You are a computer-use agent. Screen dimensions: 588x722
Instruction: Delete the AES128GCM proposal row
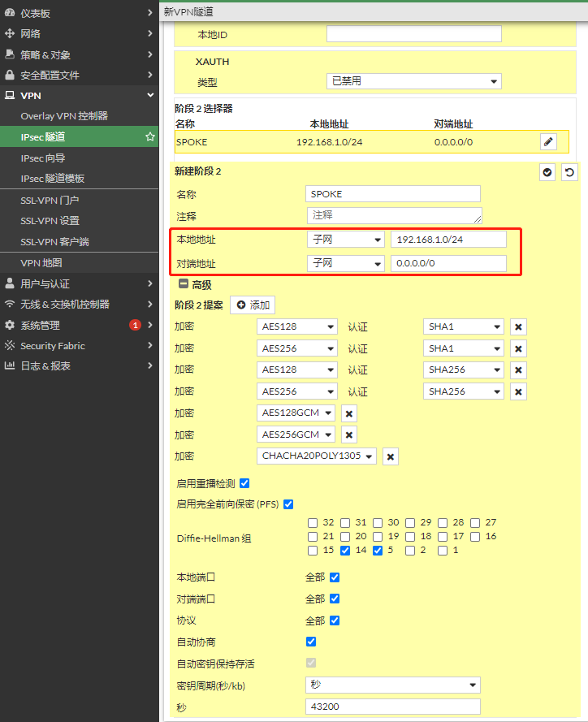[349, 413]
